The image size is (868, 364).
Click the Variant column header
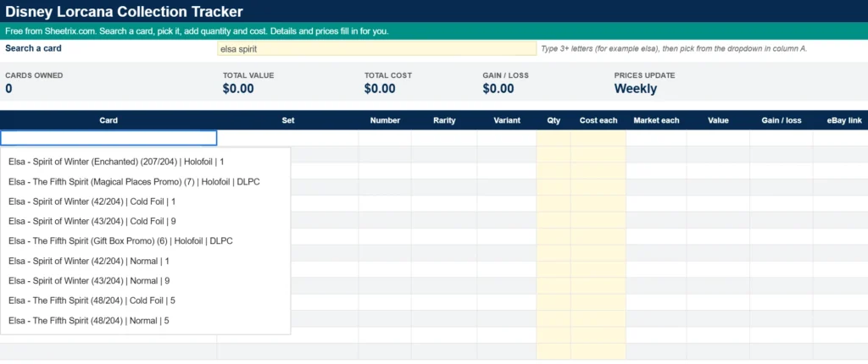point(507,120)
